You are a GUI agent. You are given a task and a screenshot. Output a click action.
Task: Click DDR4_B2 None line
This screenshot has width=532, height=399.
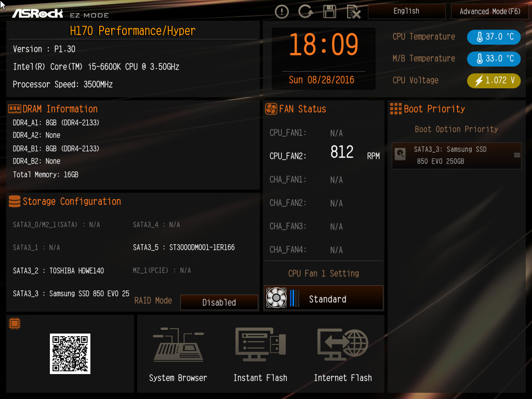(x=37, y=161)
